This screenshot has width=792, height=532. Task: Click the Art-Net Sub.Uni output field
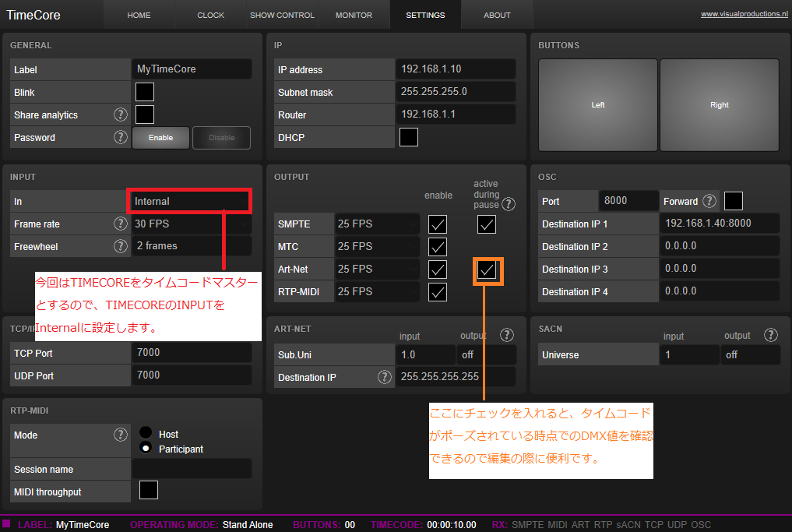[x=487, y=354]
